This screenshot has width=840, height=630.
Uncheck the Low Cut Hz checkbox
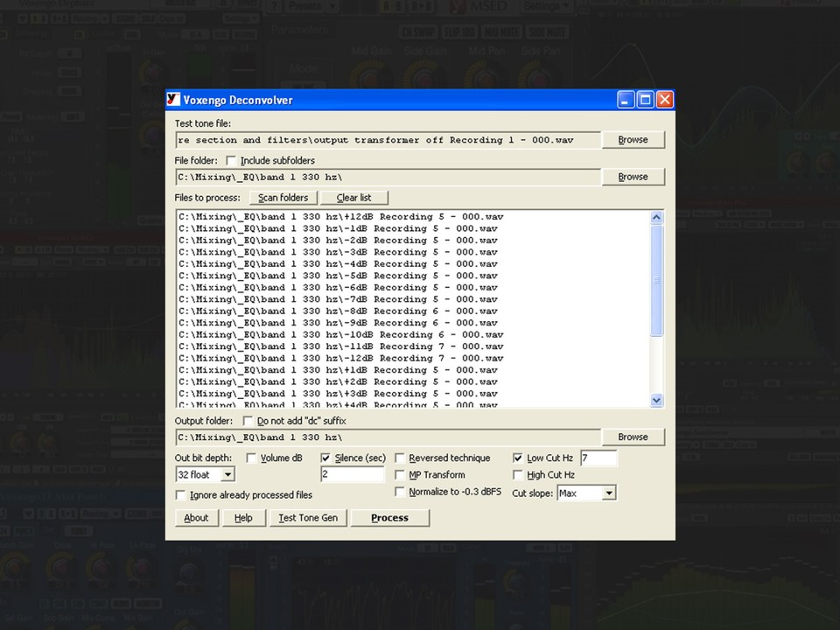(x=517, y=458)
